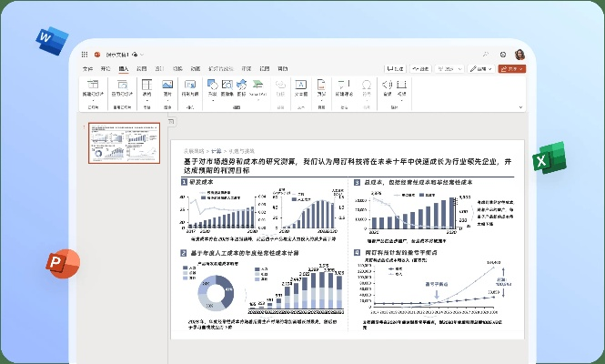This screenshot has width=605, height=364.
Task: Open the app launcher grid icon
Action: [x=85, y=55]
